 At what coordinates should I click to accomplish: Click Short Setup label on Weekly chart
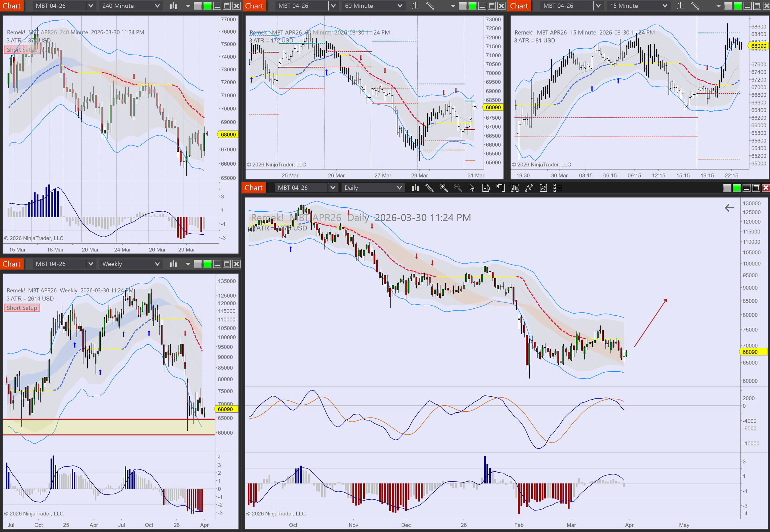[22, 308]
